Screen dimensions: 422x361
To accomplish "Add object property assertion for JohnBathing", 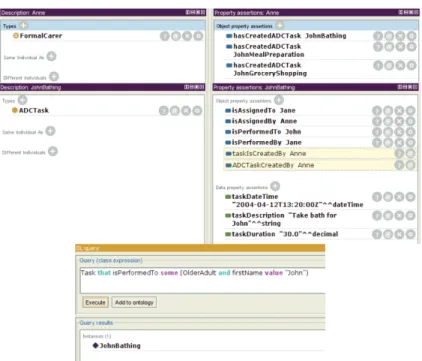I will pos(279,100).
